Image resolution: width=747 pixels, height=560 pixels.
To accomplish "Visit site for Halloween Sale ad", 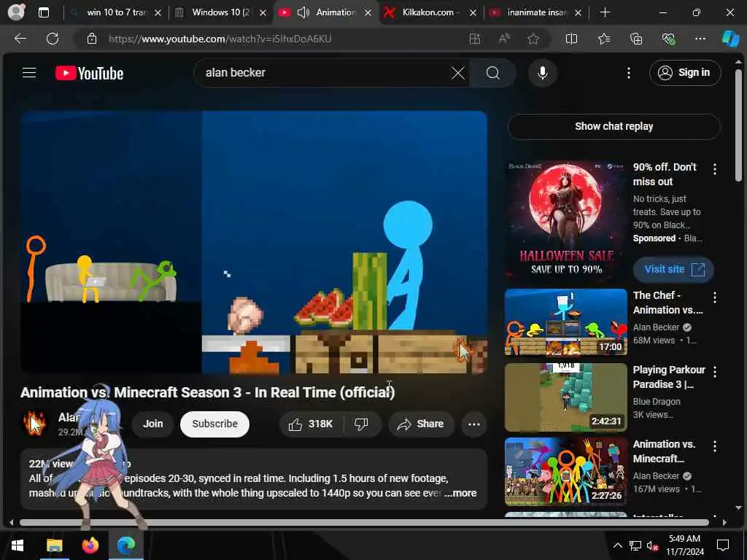I will coord(673,270).
